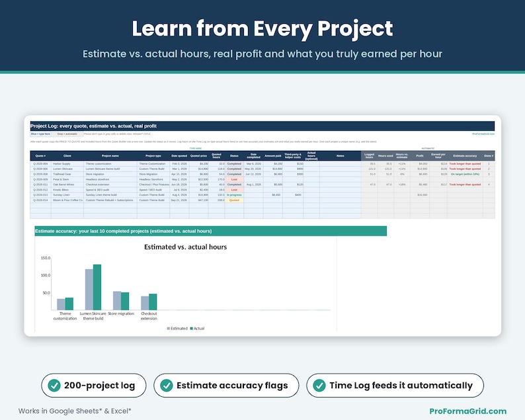Click the Bloom & Pour Coffee Co. client cell

click(67, 200)
